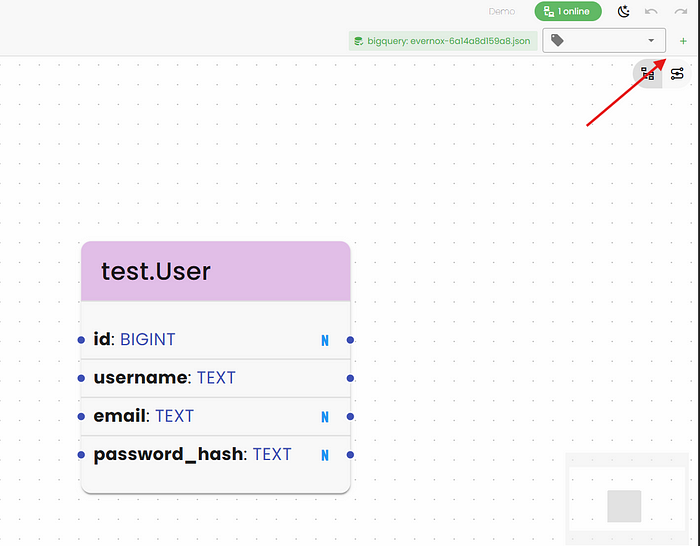Click the 1 online collaborators button

(x=568, y=12)
